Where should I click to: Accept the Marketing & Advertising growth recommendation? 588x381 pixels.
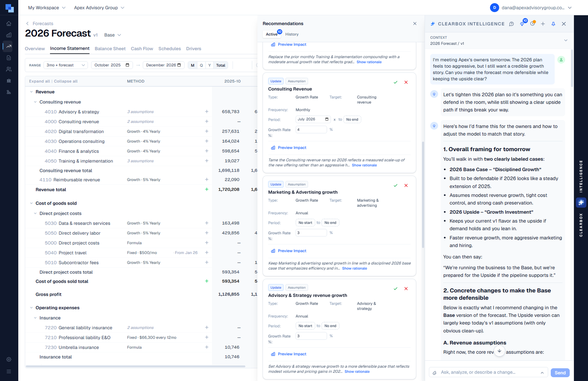coord(395,185)
